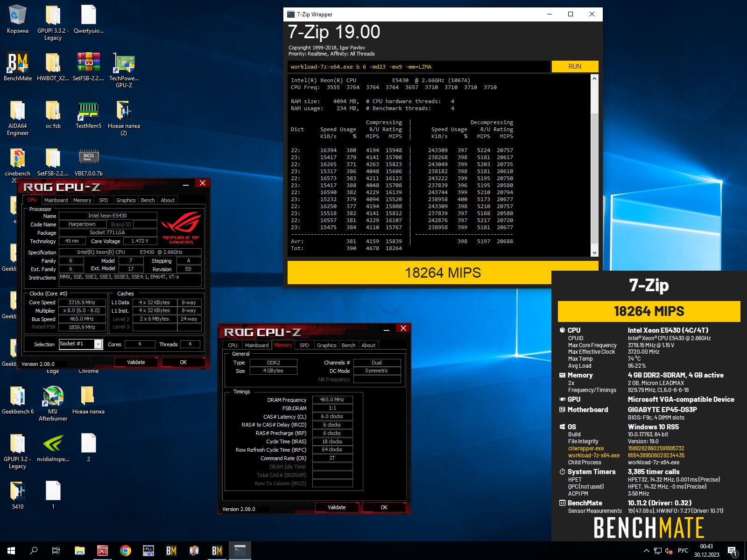Expand the Socket #1 selection dropdown
747x560 pixels.
click(x=98, y=344)
